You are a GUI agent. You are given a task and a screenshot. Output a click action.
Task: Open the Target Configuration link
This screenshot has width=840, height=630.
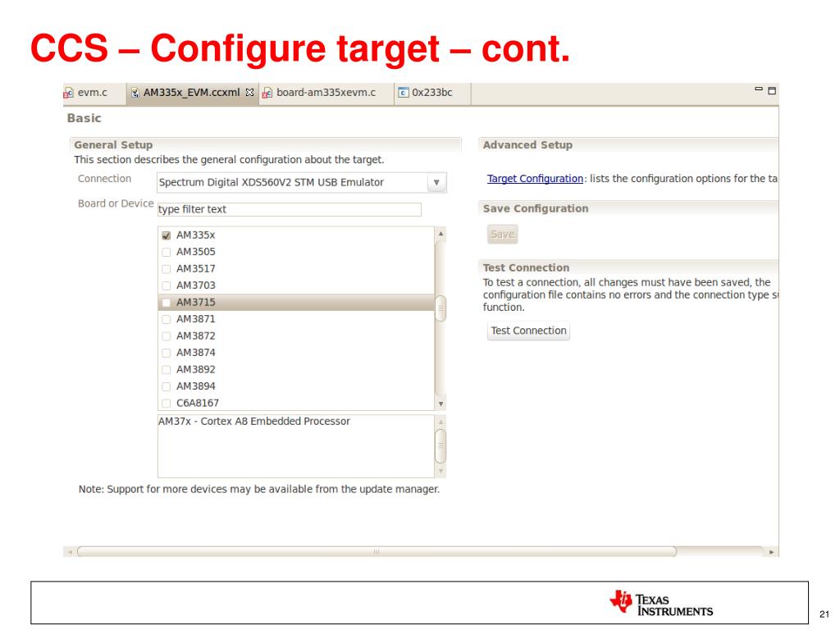[535, 178]
